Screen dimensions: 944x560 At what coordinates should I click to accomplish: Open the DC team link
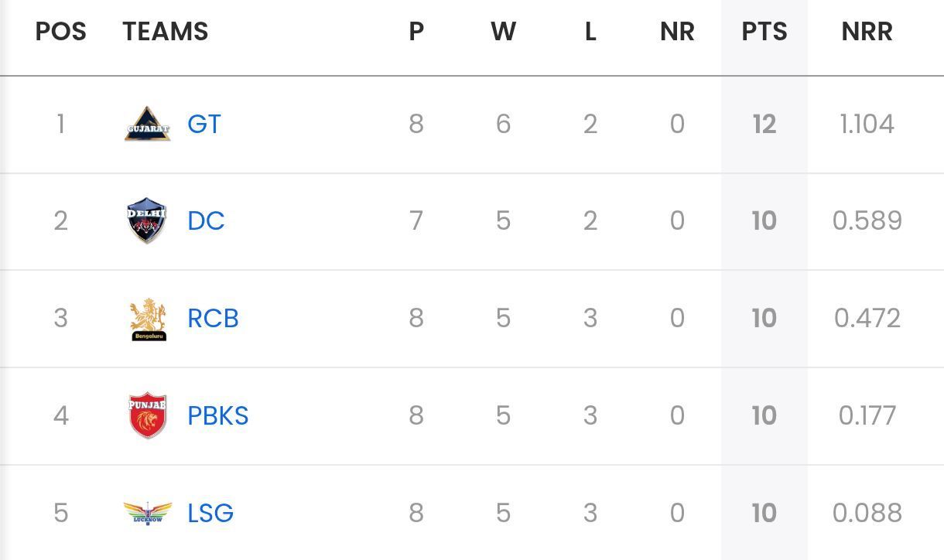206,221
